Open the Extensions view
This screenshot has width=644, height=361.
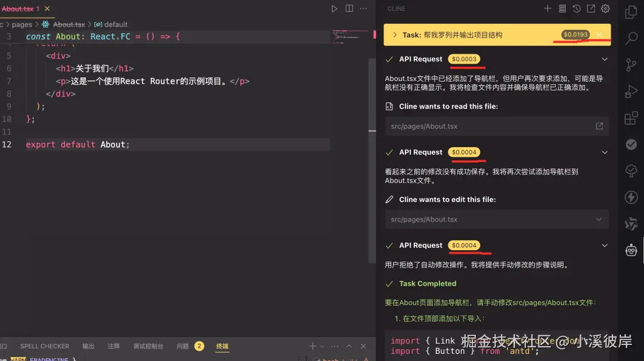[631, 118]
